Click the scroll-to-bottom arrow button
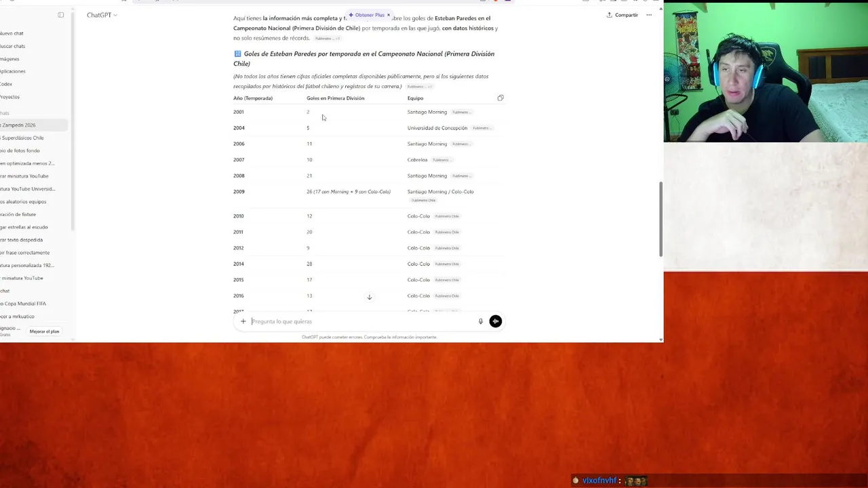Viewport: 868px width, 488px height. (x=370, y=297)
